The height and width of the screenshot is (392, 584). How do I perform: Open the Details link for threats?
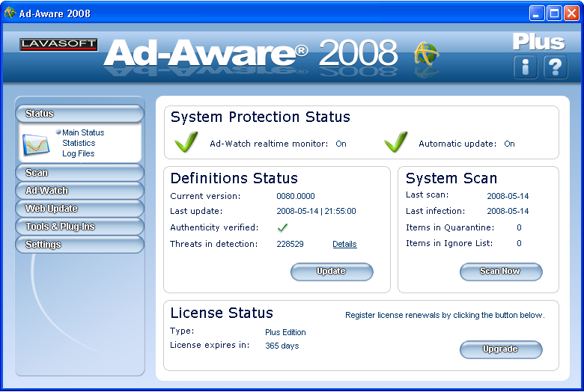(x=344, y=244)
